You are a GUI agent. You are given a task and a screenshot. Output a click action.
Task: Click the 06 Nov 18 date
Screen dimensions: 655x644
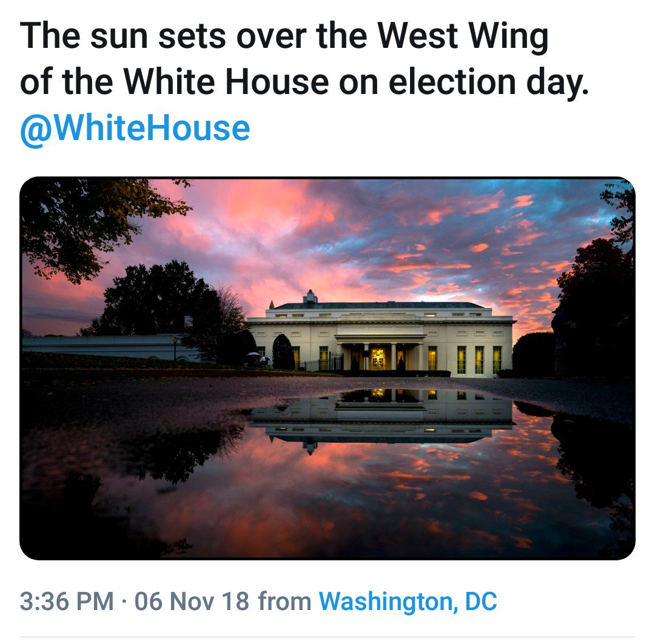tap(192, 601)
